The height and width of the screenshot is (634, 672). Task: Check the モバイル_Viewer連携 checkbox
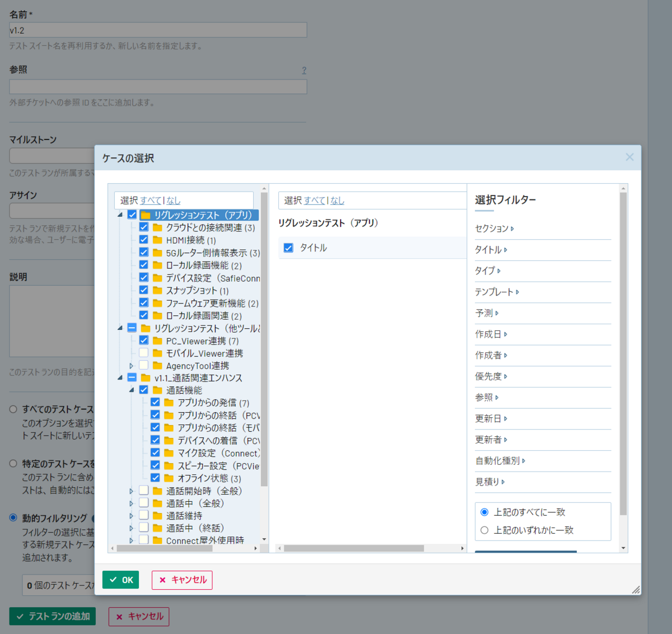[144, 353]
